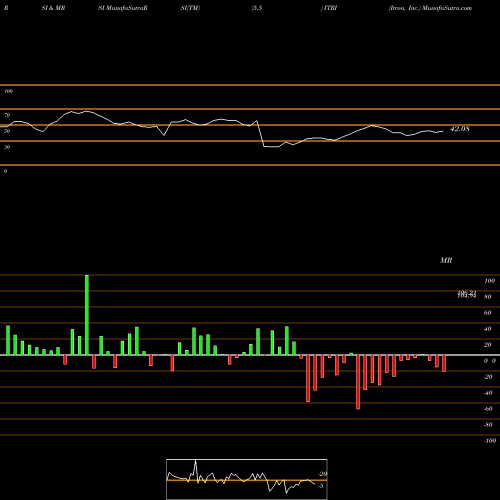The width and height of the screenshot is (500, 500).
Task: Click the tallest green MR bar
Action: [x=87, y=315]
